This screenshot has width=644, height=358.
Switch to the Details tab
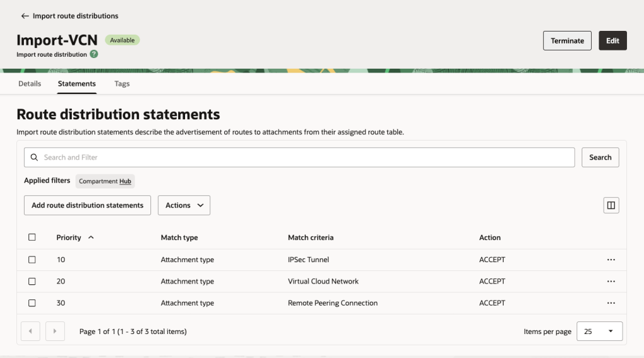point(30,83)
